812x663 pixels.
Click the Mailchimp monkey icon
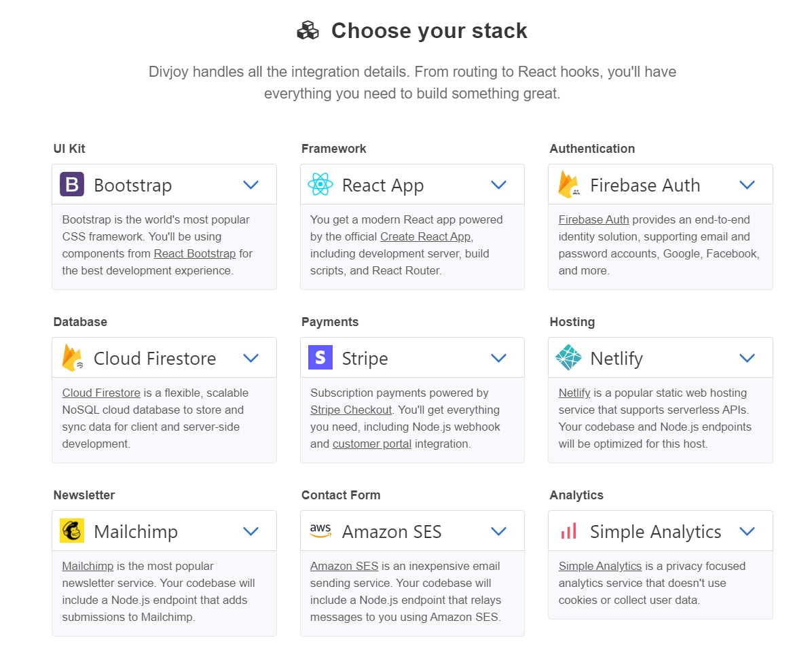72,531
